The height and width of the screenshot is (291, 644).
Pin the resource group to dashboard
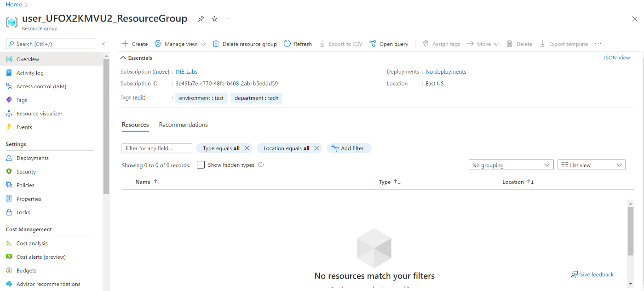click(201, 19)
